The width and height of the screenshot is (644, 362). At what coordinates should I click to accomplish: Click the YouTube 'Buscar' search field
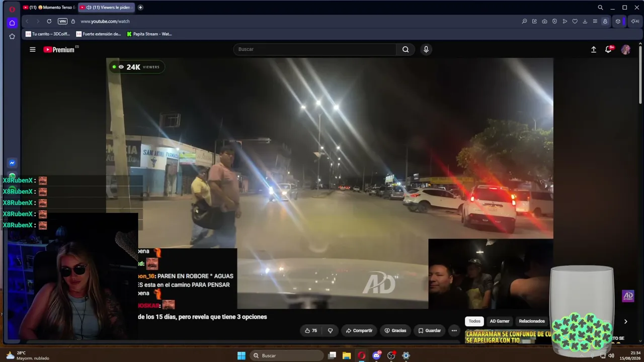tap(315, 49)
